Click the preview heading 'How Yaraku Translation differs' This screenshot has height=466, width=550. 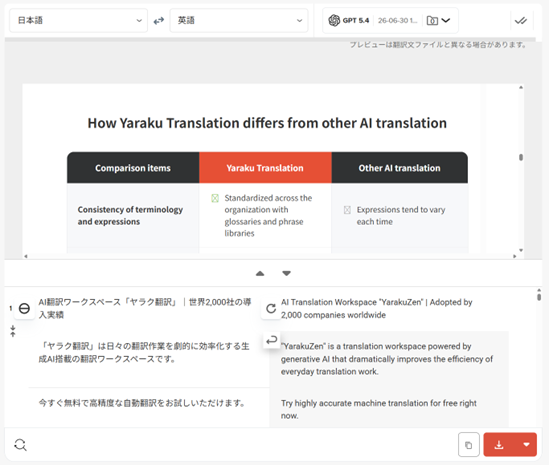(x=267, y=123)
